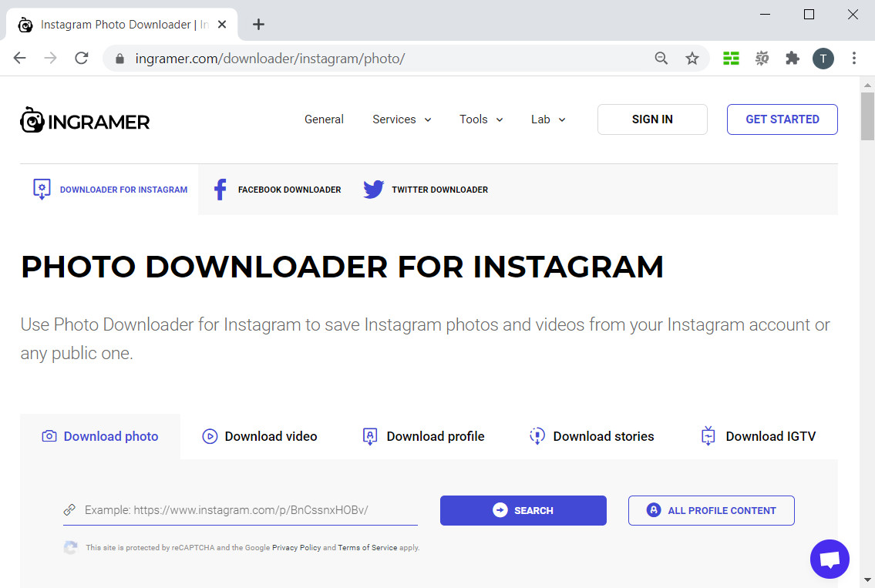Bookmark the page with the star icon
875x588 pixels.
coord(692,58)
